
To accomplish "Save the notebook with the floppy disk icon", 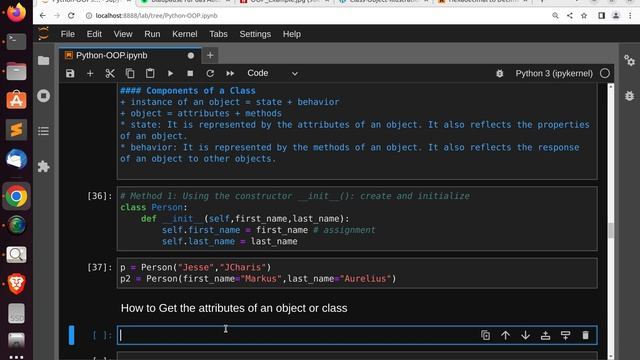I will coord(70,73).
